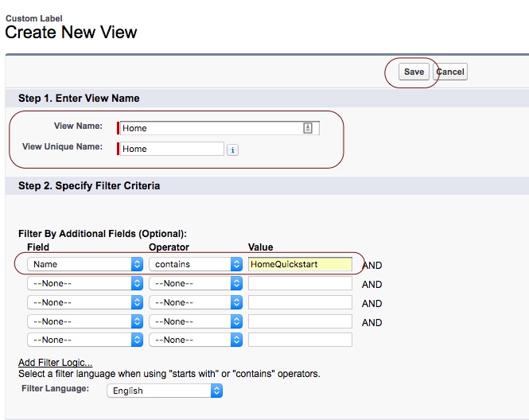Open the 'contains' operator dropdown
The image size is (529, 420).
[x=196, y=264]
